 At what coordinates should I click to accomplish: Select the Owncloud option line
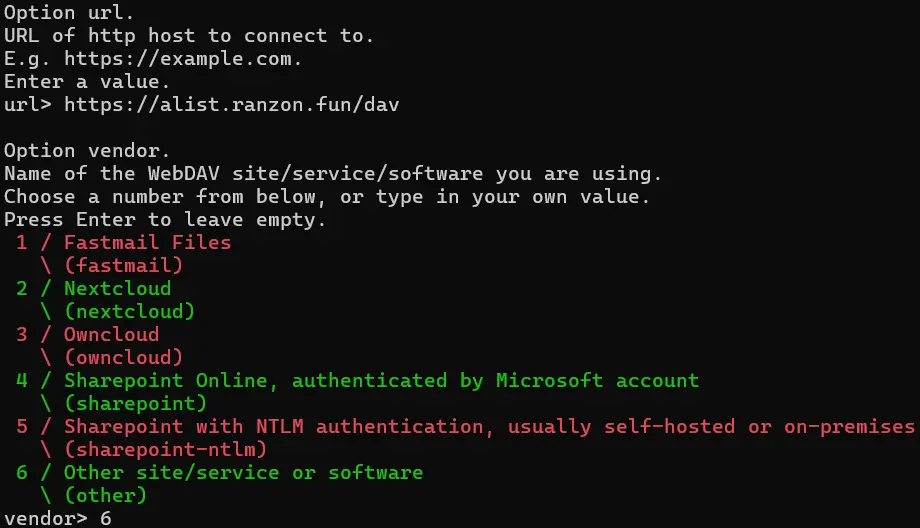click(111, 334)
